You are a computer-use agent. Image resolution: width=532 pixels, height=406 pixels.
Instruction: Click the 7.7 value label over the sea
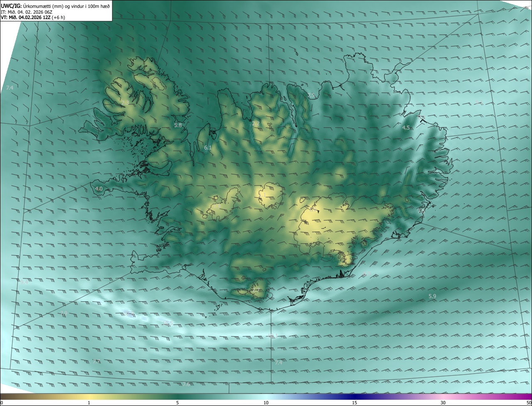click(96, 362)
